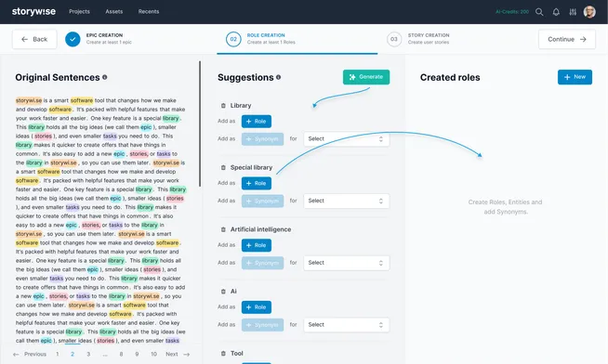The image size is (608, 364).
Task: Delete the Special library suggestion trash icon
Action: tap(223, 167)
